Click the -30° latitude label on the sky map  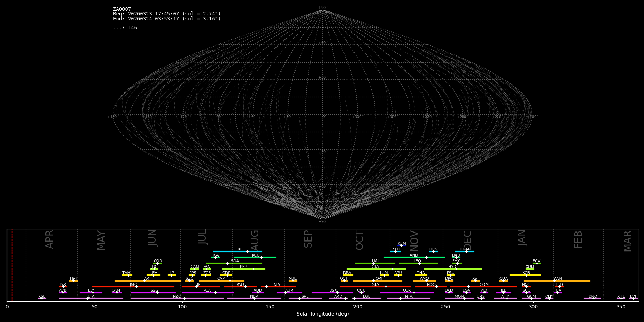[323, 152]
